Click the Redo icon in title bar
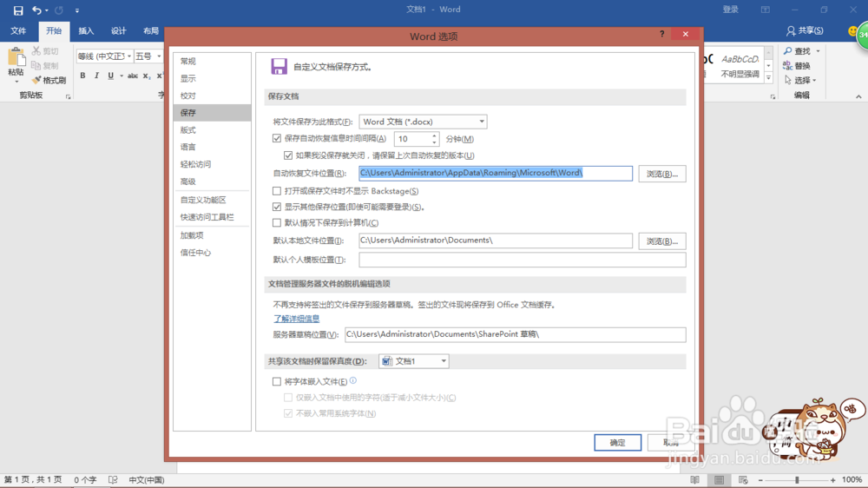The image size is (868, 488). 59,10
